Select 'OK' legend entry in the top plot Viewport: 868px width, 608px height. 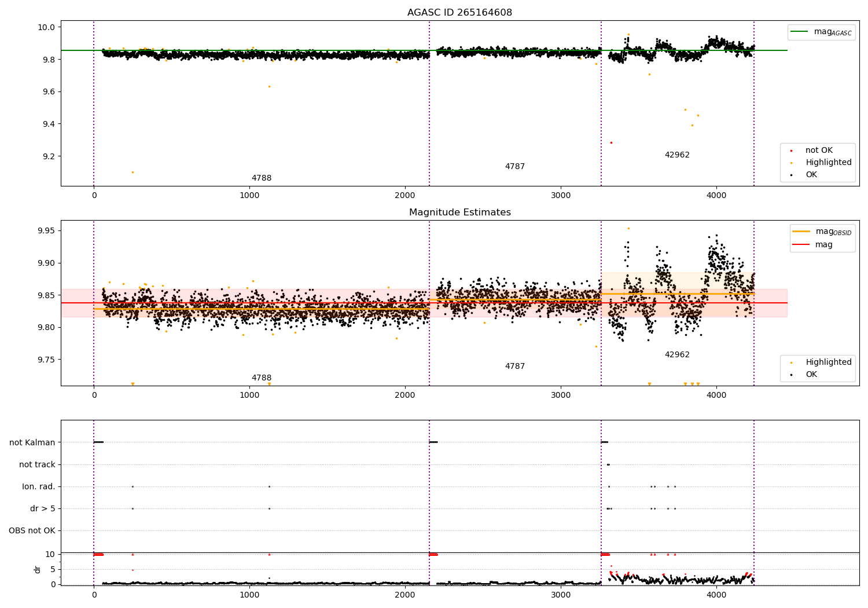[x=811, y=175]
